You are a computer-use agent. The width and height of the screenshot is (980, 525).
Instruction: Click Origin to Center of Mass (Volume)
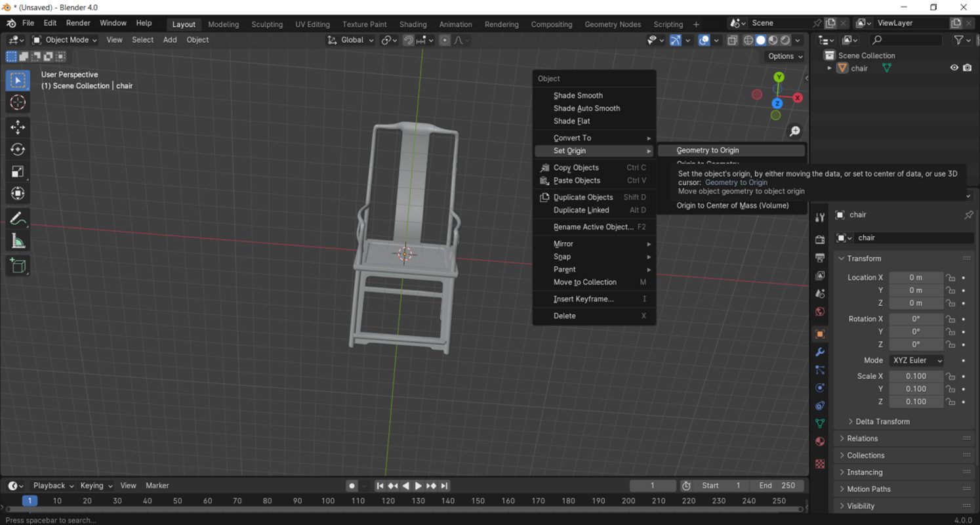(731, 206)
